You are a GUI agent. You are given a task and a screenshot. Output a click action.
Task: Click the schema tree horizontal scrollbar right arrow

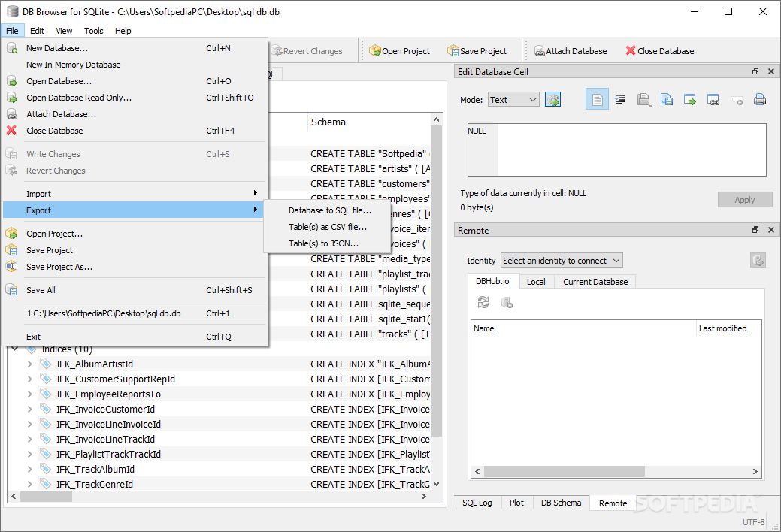pos(424,496)
